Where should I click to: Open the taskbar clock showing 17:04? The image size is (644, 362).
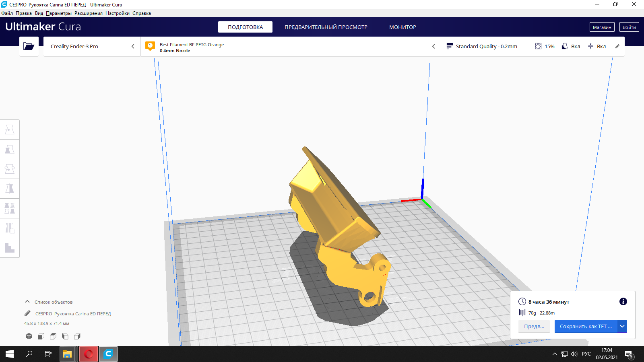tap(607, 354)
